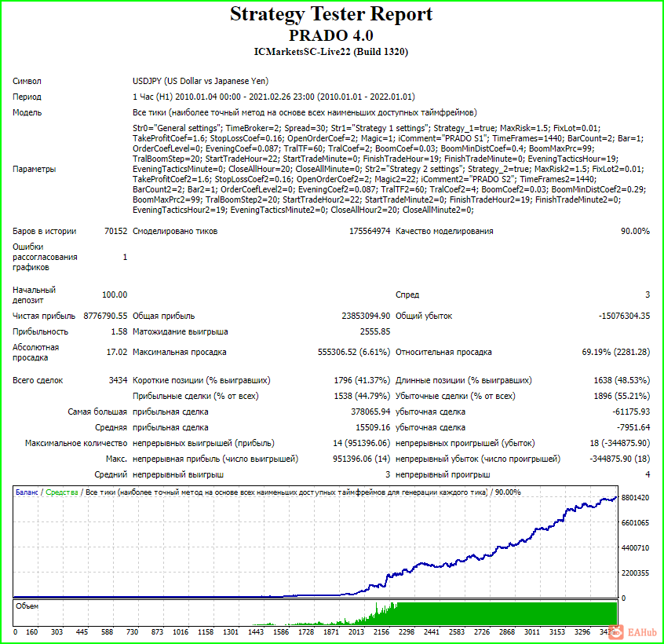Click the max consecutive loss value -344875.90 (18)
The height and width of the screenshot is (644, 664).
620,459
